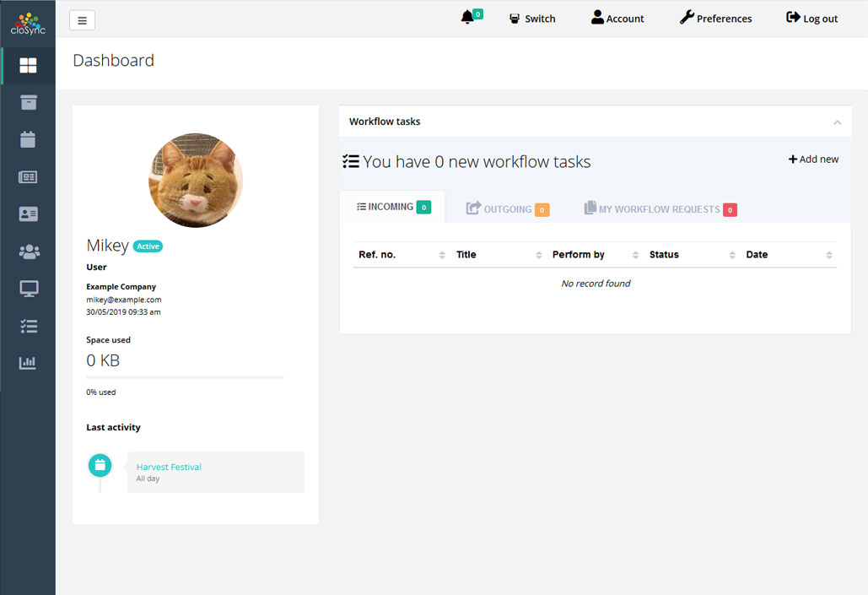Click Add new workflow task
The image size is (868, 595).
(813, 160)
